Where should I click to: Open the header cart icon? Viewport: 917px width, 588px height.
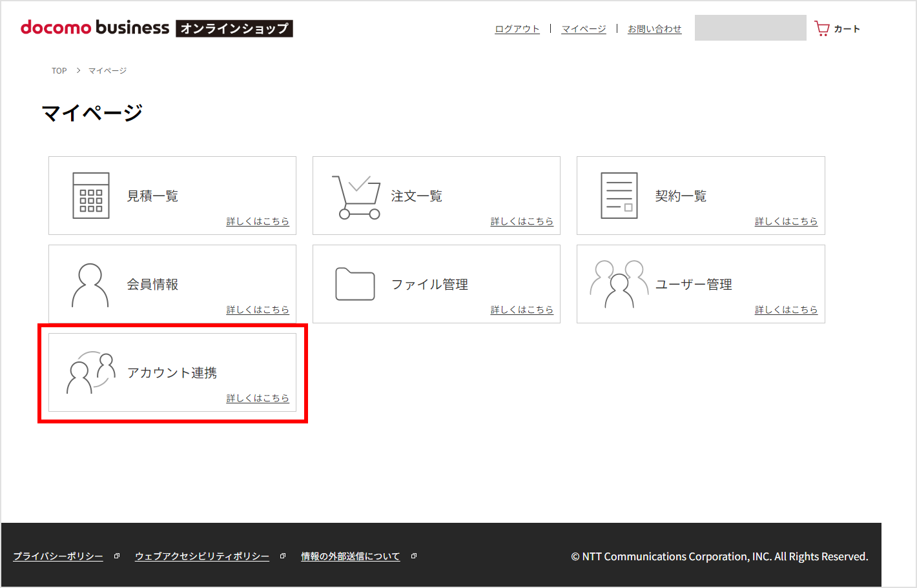tap(821, 28)
